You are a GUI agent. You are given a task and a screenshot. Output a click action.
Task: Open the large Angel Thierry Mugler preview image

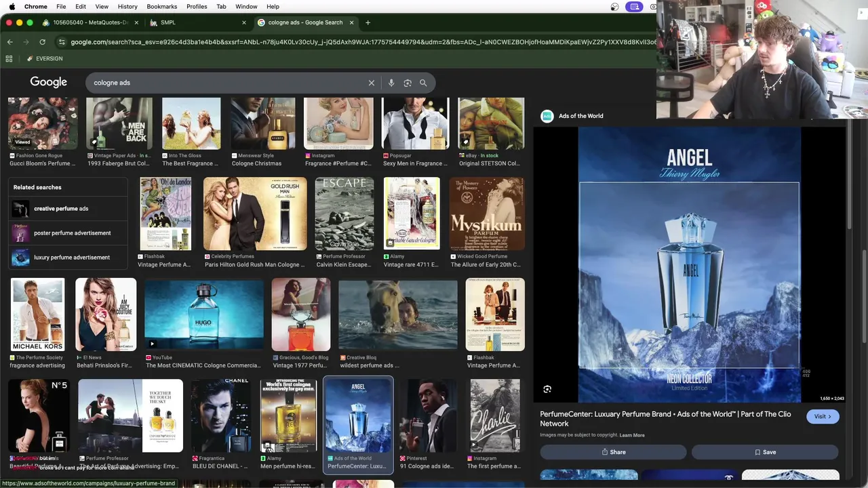tap(689, 264)
